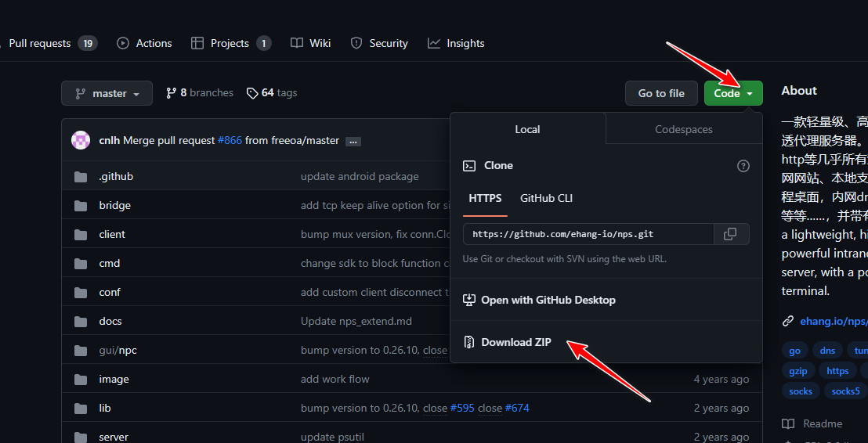Open the .github folder
The width and height of the screenshot is (868, 443).
(116, 176)
